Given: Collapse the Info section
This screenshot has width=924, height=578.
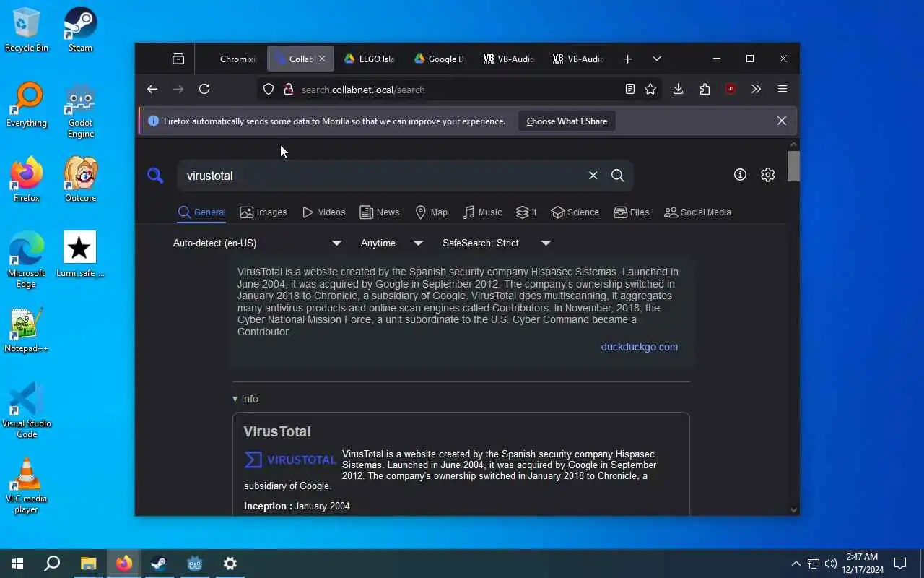Looking at the screenshot, I should 245,399.
